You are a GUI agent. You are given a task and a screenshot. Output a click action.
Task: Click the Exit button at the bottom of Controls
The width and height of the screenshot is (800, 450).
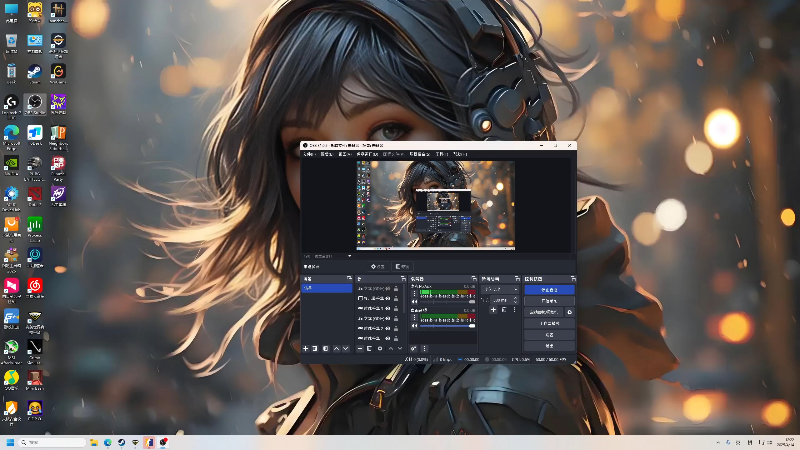point(549,346)
